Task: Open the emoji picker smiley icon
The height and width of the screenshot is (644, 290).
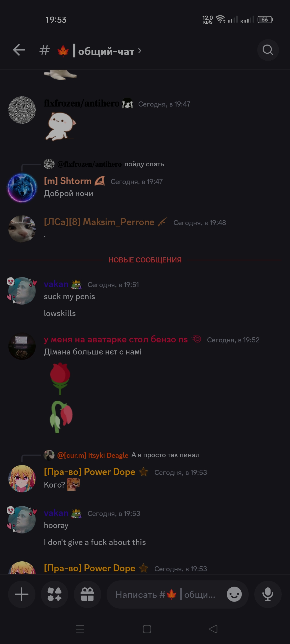Action: pyautogui.click(x=234, y=594)
